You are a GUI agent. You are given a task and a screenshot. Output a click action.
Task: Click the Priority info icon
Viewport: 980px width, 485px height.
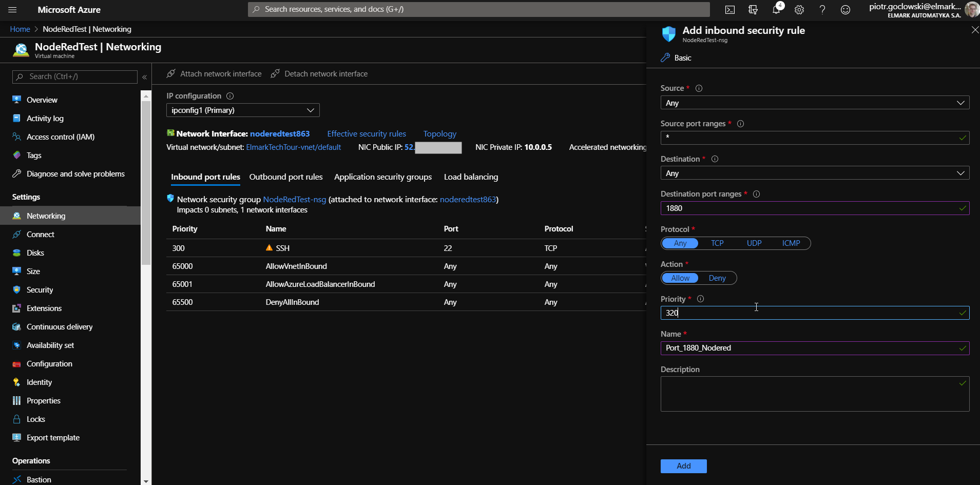[x=700, y=299]
